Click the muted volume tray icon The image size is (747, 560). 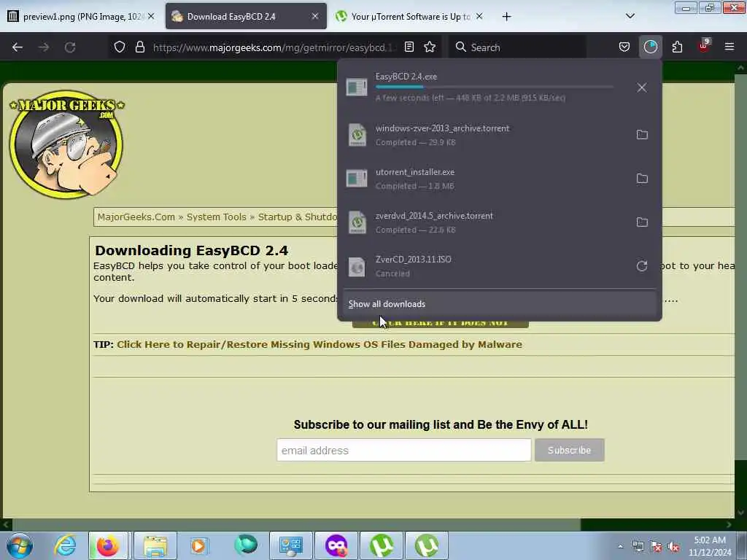(673, 547)
